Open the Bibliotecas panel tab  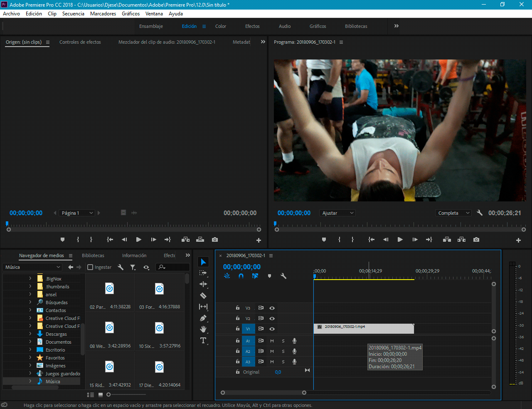pyautogui.click(x=93, y=255)
